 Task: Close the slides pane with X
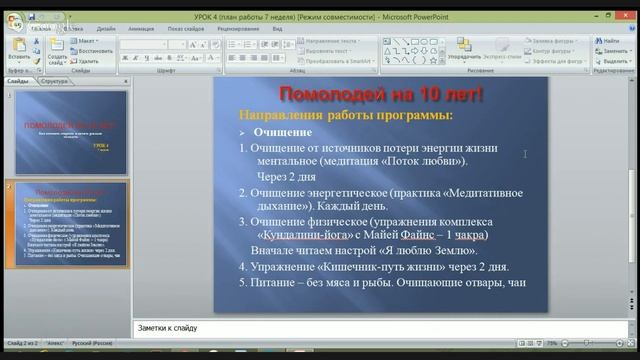pyautogui.click(x=126, y=81)
